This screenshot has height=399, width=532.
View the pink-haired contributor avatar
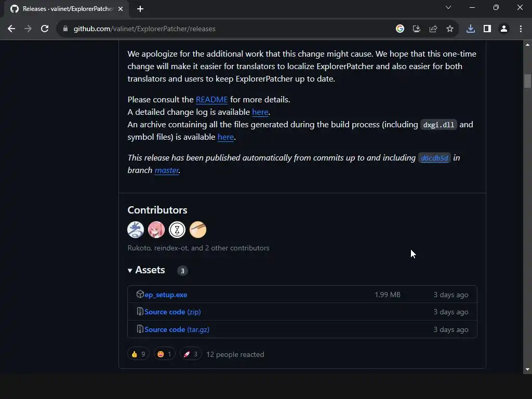click(156, 230)
